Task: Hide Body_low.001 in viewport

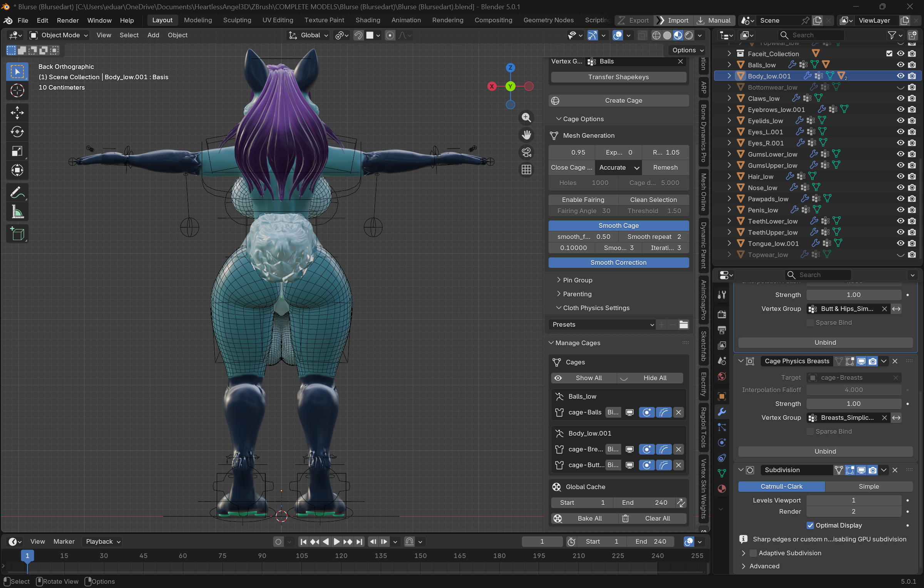Action: (x=901, y=76)
